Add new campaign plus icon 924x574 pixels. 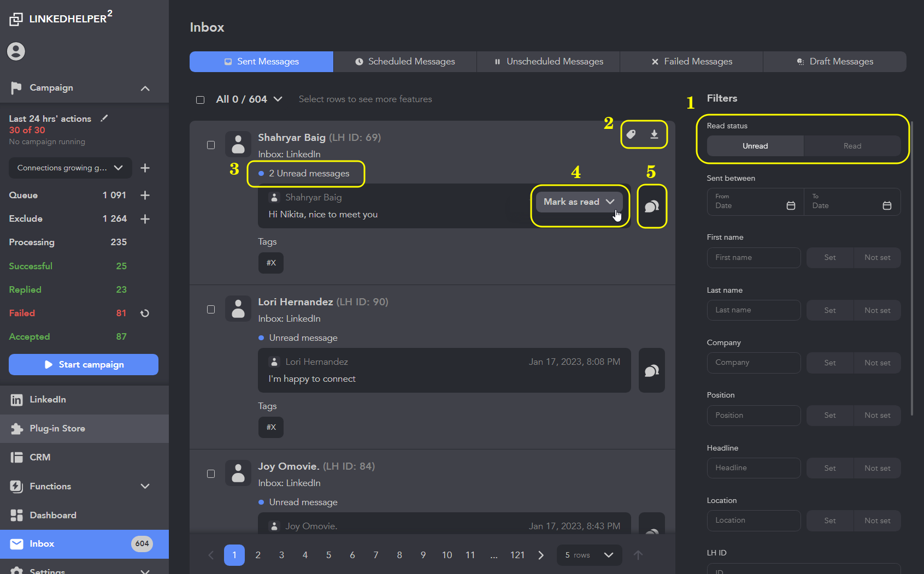pos(145,168)
